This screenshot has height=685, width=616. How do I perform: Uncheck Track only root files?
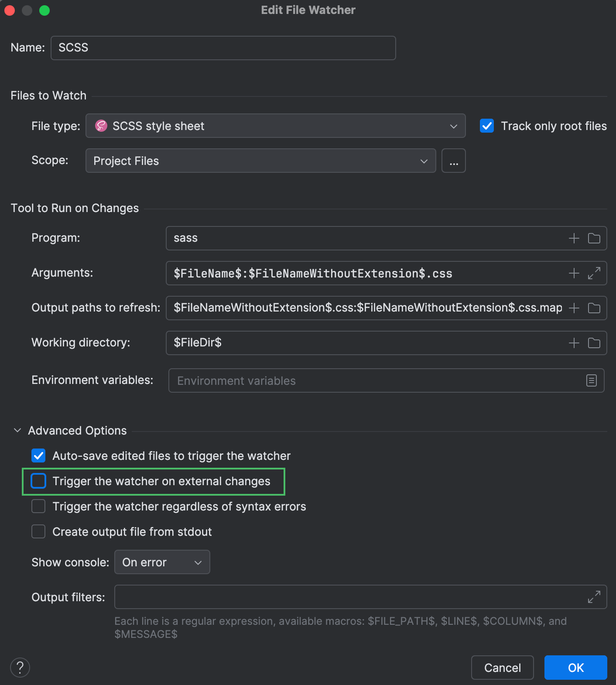click(487, 126)
